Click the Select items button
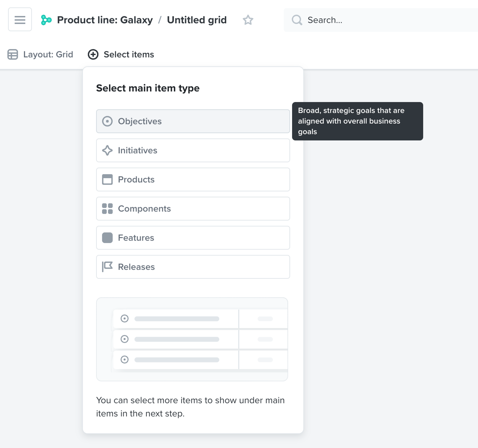Screen dimensions: 478x448 129,54
